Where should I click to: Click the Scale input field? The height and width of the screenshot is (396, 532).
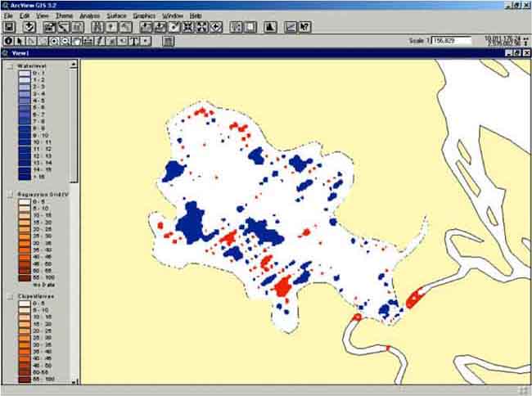tap(452, 40)
